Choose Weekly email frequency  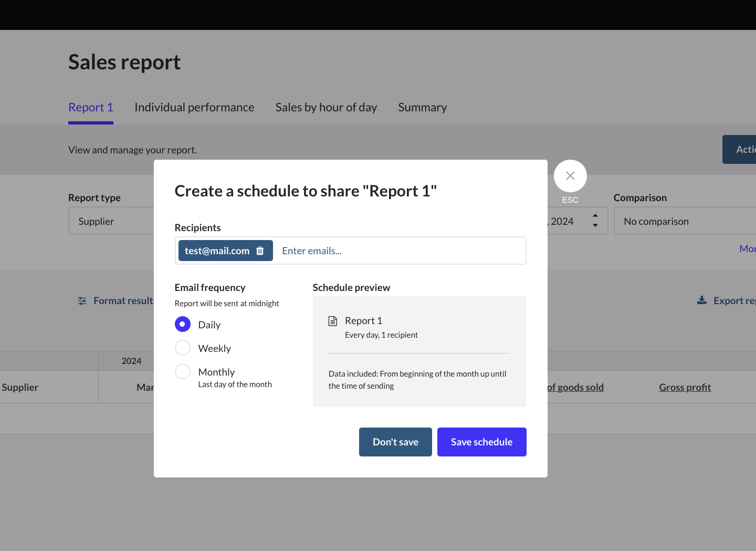[183, 348]
